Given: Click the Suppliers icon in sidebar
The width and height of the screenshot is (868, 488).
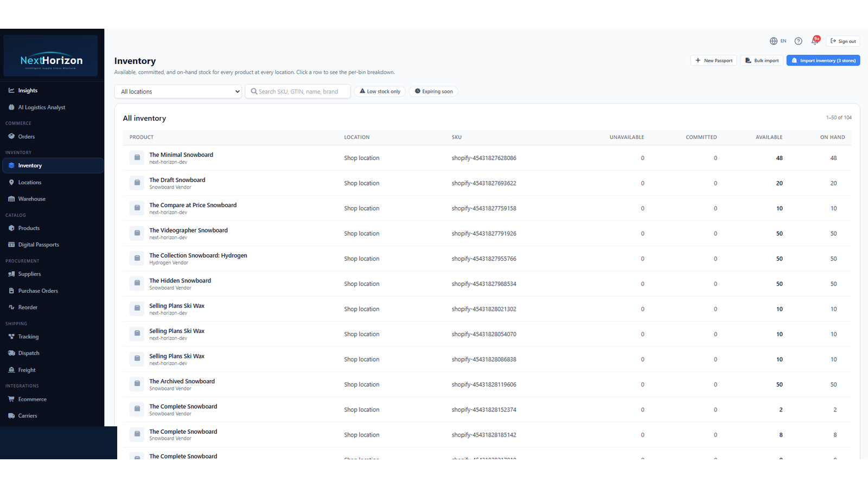Looking at the screenshot, I should 11,274.
